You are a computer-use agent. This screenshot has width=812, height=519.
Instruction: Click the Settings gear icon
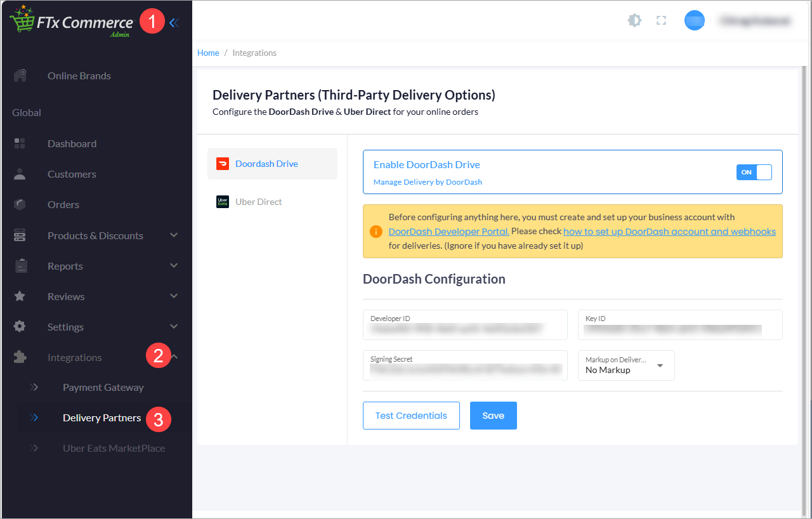point(20,327)
